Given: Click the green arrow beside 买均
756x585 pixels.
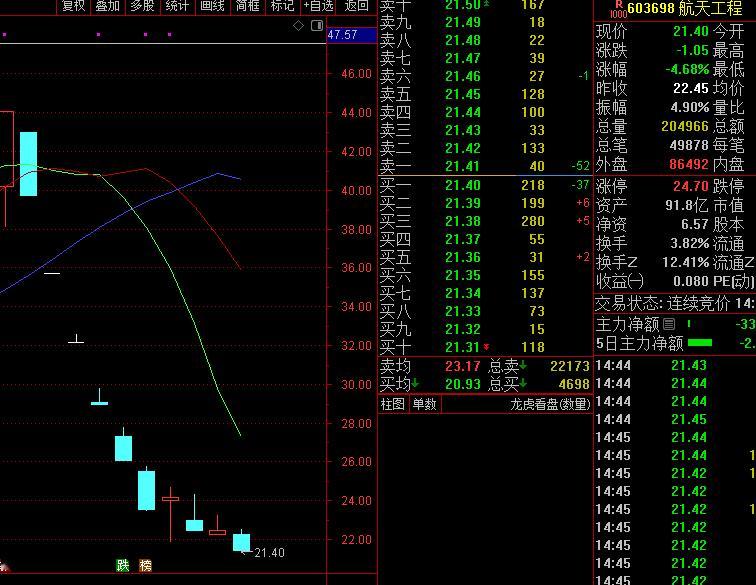Looking at the screenshot, I should click(415, 384).
